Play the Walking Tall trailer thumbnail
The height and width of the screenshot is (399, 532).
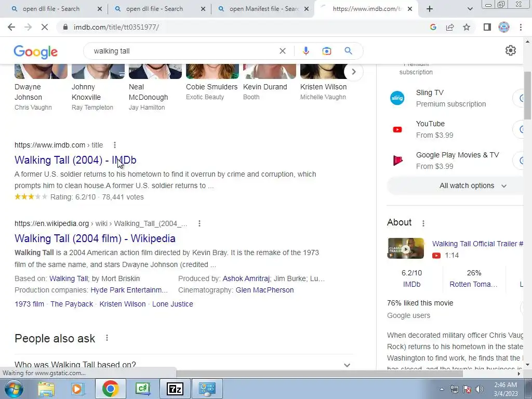pyautogui.click(x=405, y=248)
